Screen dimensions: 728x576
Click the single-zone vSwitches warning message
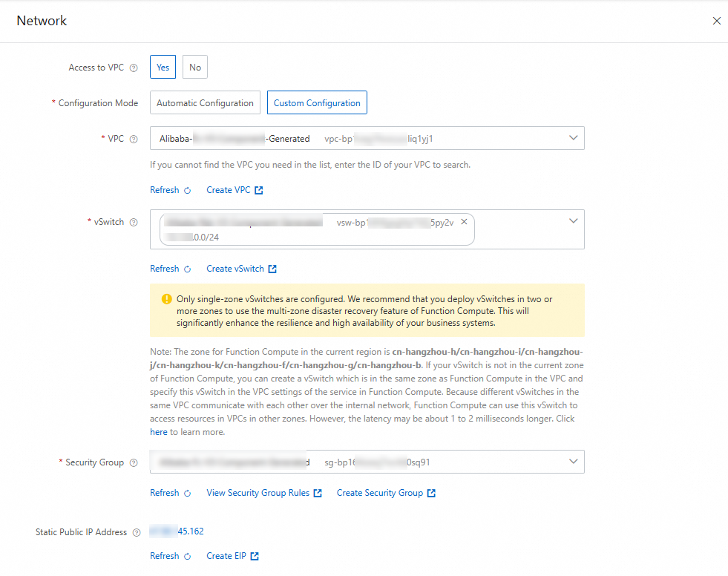click(364, 311)
